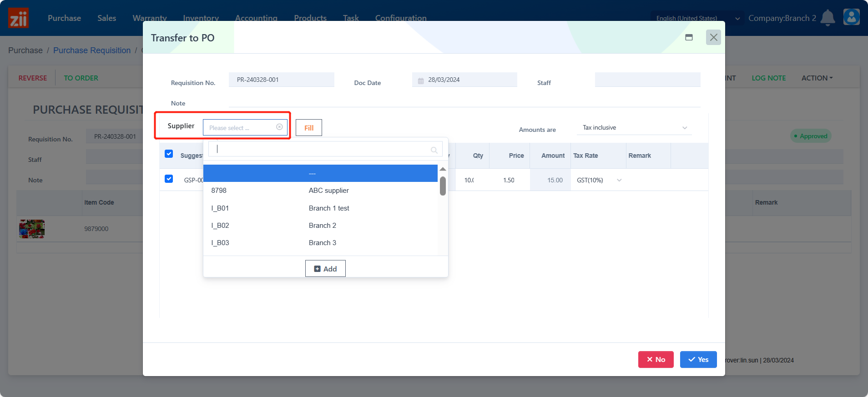Click the Fill button

[309, 128]
